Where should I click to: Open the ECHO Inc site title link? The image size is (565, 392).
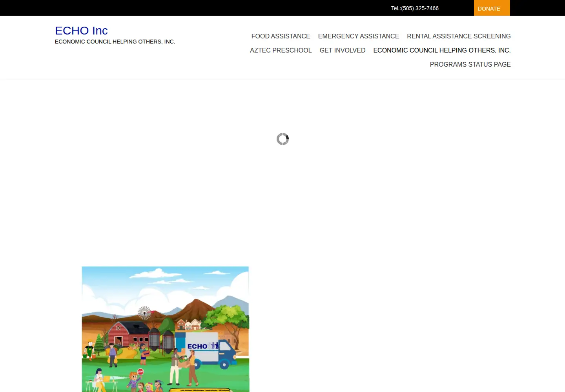(81, 31)
